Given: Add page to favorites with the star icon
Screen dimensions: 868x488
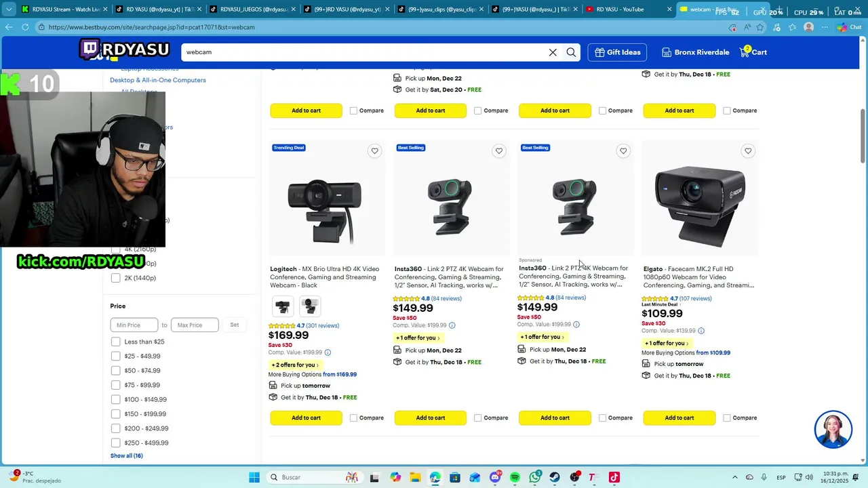Looking at the screenshot, I should pos(760,27).
